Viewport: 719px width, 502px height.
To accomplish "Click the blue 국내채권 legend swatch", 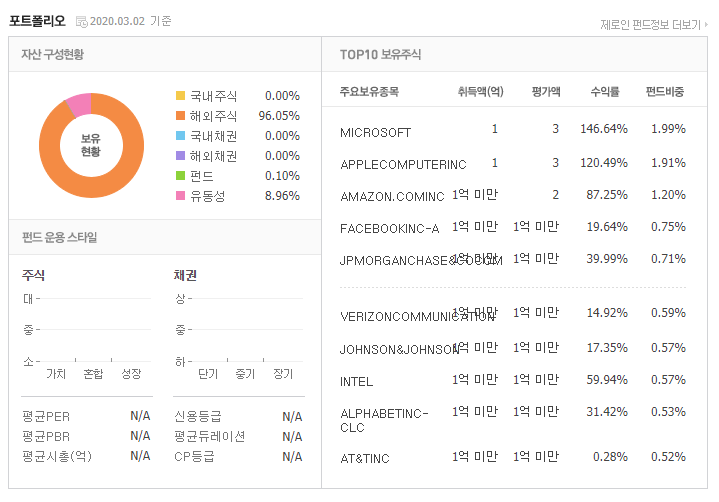I will [180, 136].
